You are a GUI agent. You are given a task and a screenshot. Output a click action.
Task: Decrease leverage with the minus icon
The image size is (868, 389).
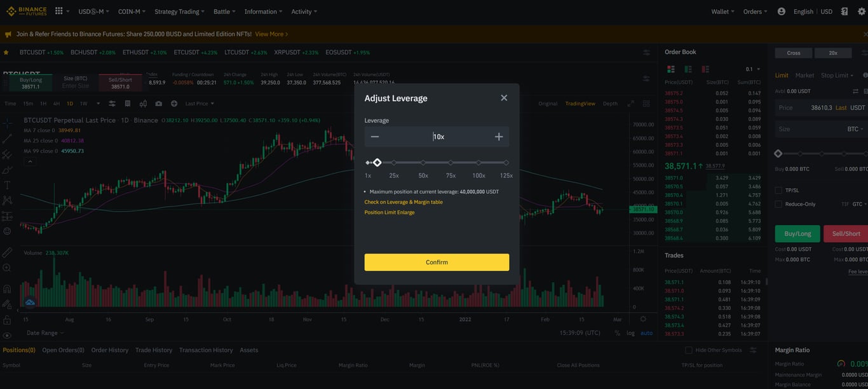tap(375, 137)
